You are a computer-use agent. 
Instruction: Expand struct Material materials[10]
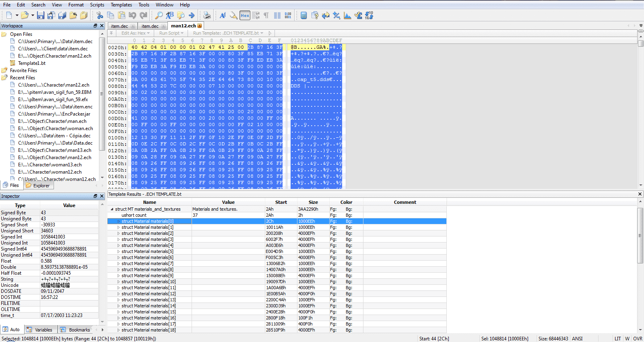(118, 282)
